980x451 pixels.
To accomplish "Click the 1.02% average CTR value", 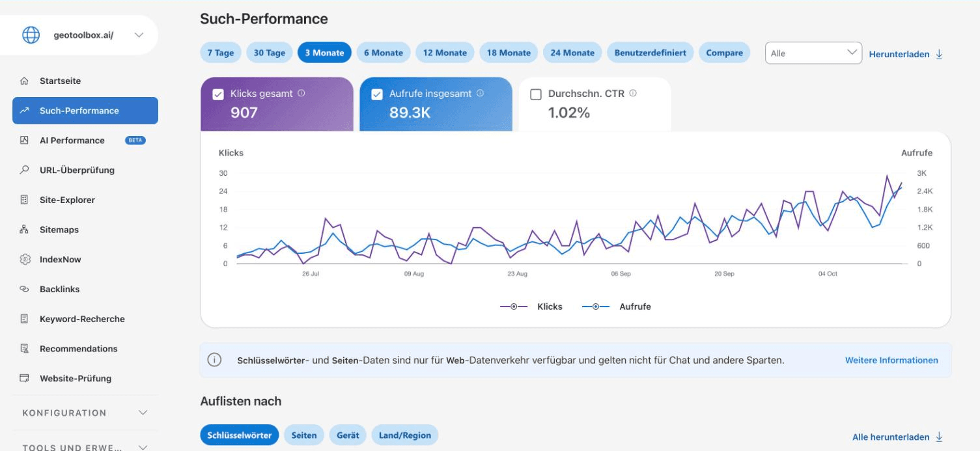I will tap(569, 113).
